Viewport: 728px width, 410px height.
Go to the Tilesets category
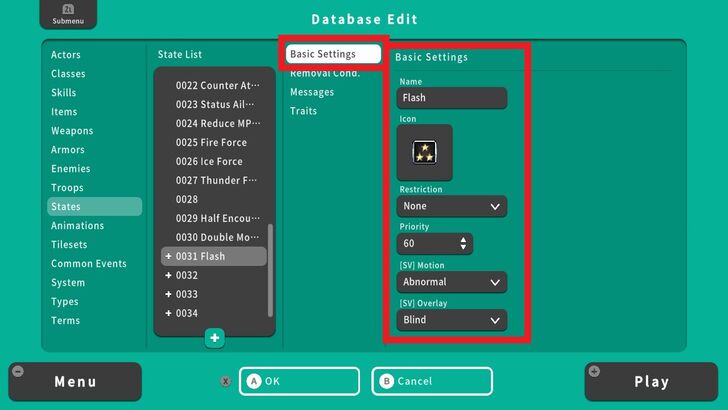(x=69, y=245)
